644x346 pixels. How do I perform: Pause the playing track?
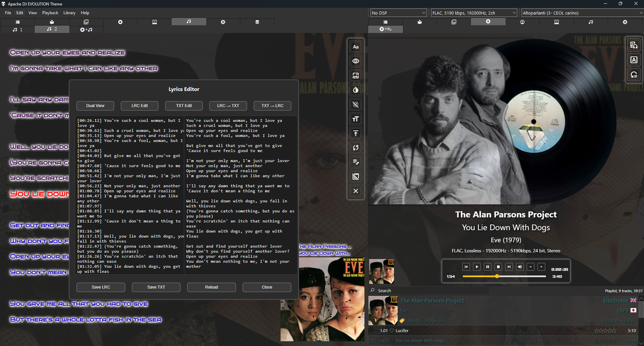tap(488, 267)
